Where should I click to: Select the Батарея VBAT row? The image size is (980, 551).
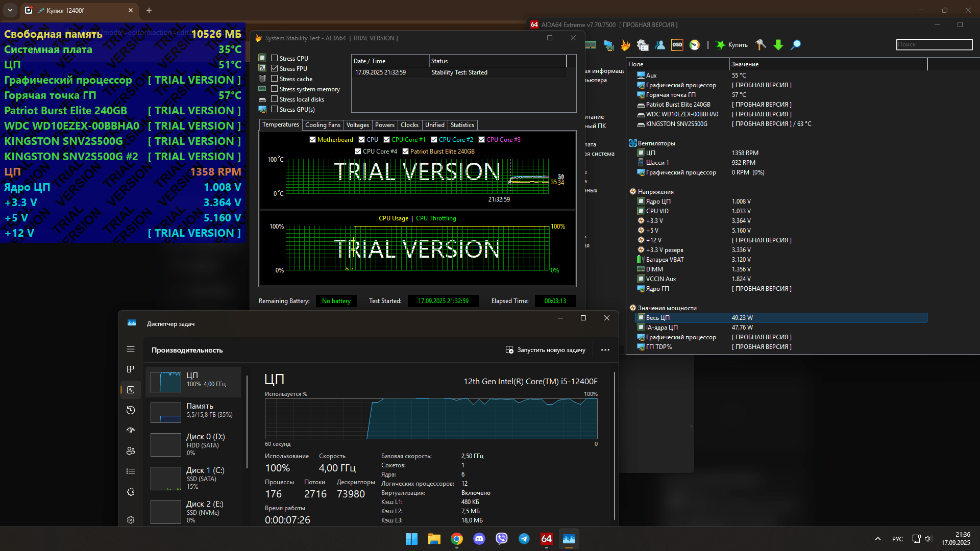click(781, 260)
